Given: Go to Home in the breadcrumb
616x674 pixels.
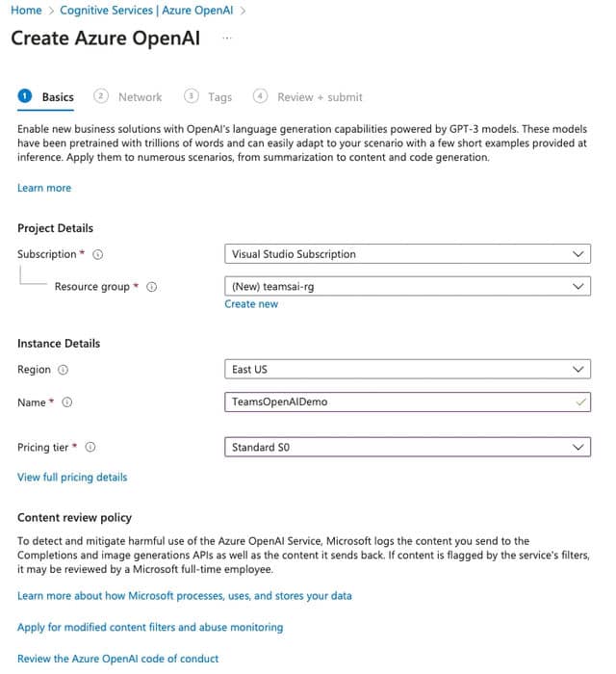Looking at the screenshot, I should (x=26, y=11).
